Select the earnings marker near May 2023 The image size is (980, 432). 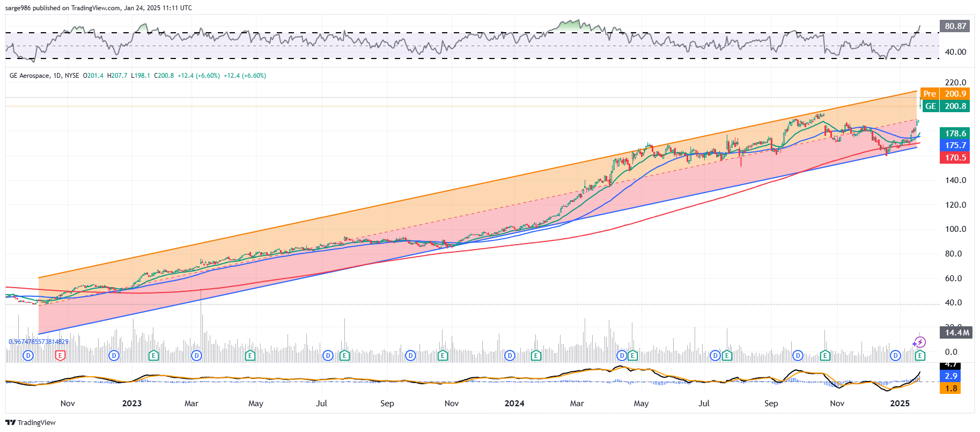point(250,355)
